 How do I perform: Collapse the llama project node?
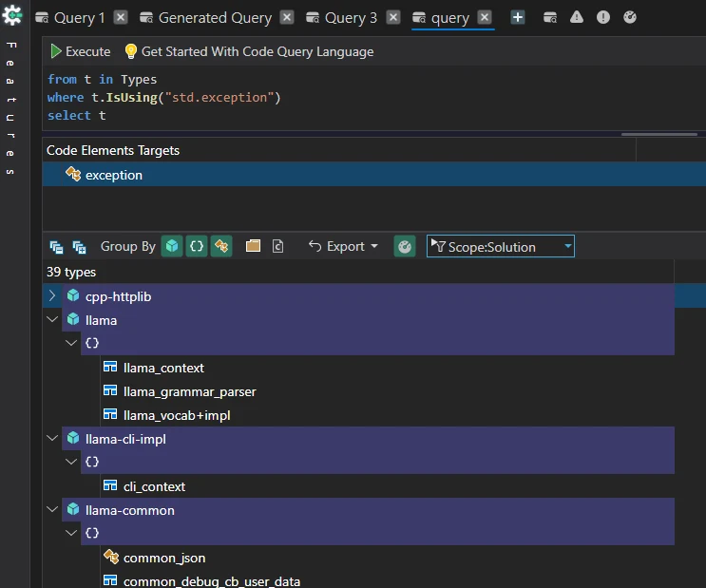click(52, 320)
